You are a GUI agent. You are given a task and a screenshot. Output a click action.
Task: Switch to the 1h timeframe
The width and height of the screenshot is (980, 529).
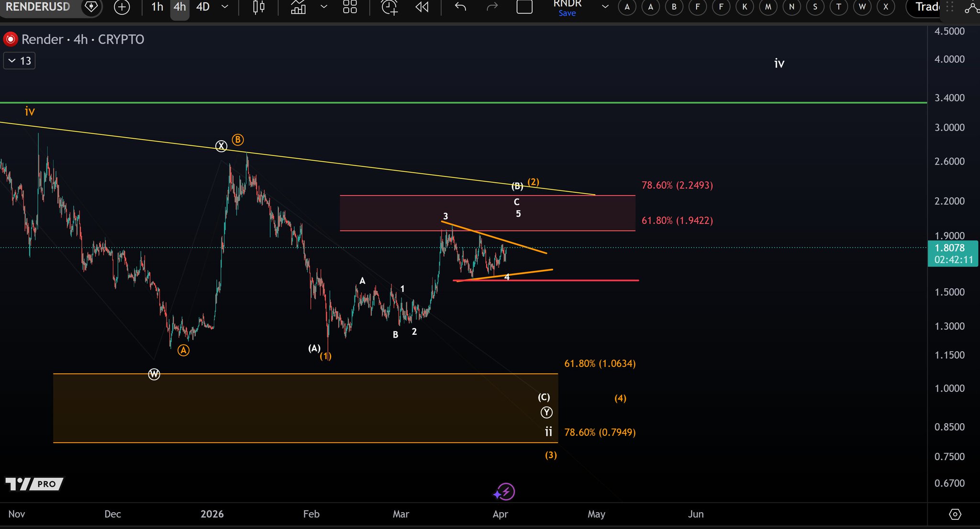(x=157, y=7)
